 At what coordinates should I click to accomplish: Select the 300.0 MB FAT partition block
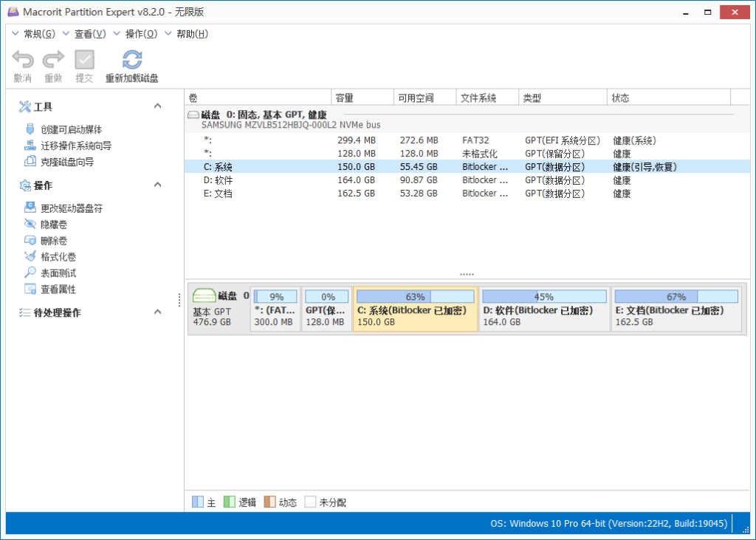pyautogui.click(x=275, y=309)
